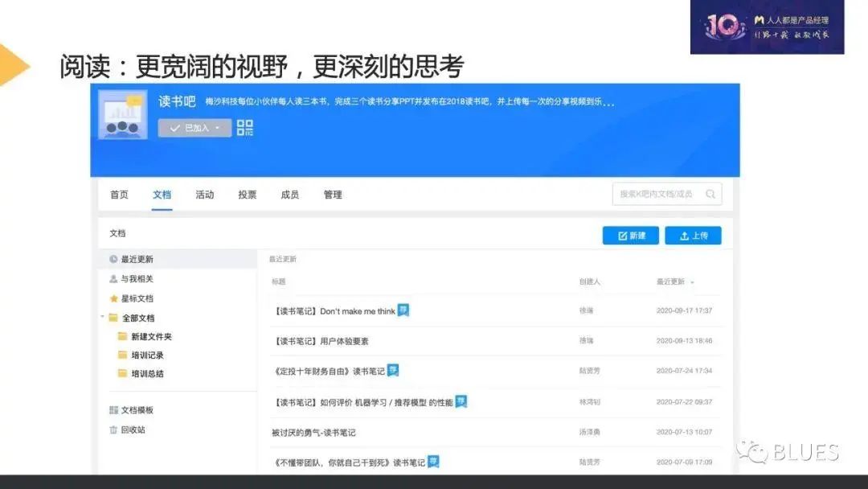
Task: Click the date 2020-09-17 17:37
Action: (684, 310)
